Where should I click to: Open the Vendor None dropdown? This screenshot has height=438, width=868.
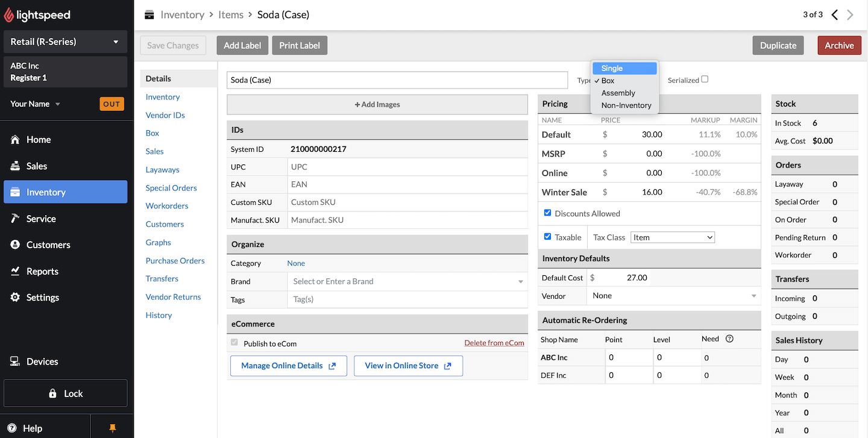click(x=673, y=296)
